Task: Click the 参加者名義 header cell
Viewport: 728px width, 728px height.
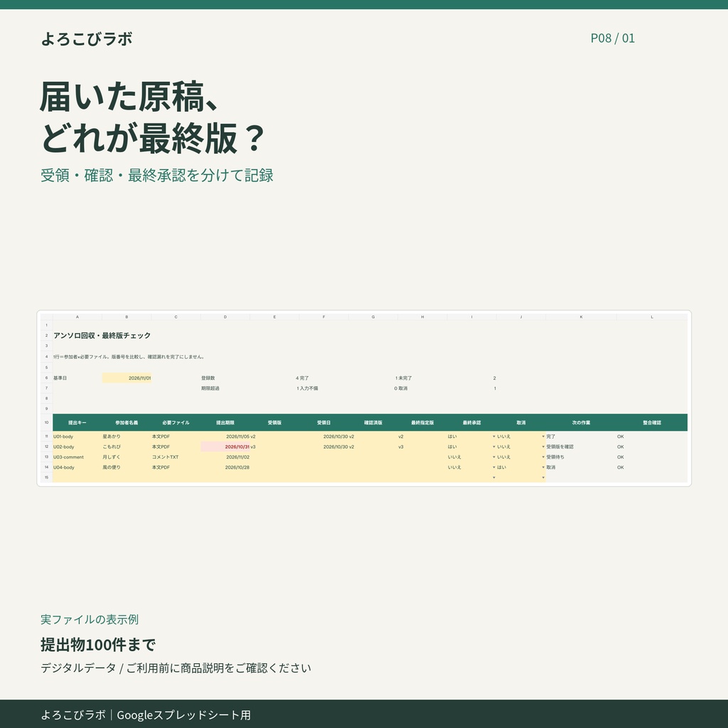Action: 127,422
